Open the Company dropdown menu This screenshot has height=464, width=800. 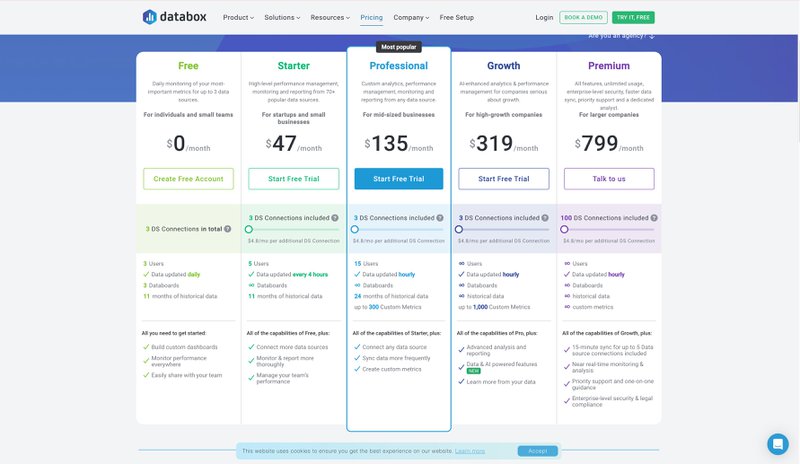(x=411, y=18)
